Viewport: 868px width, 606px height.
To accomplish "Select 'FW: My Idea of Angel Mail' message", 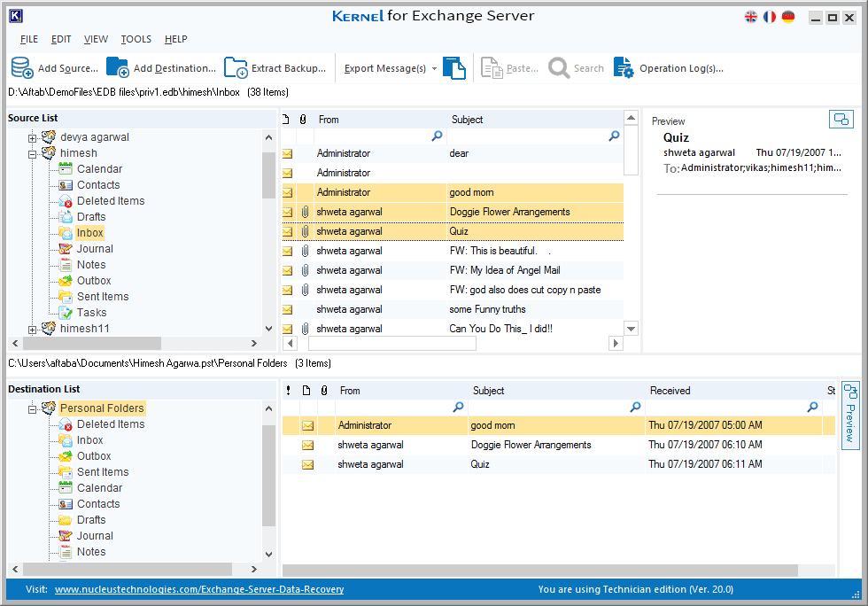I will 453,270.
